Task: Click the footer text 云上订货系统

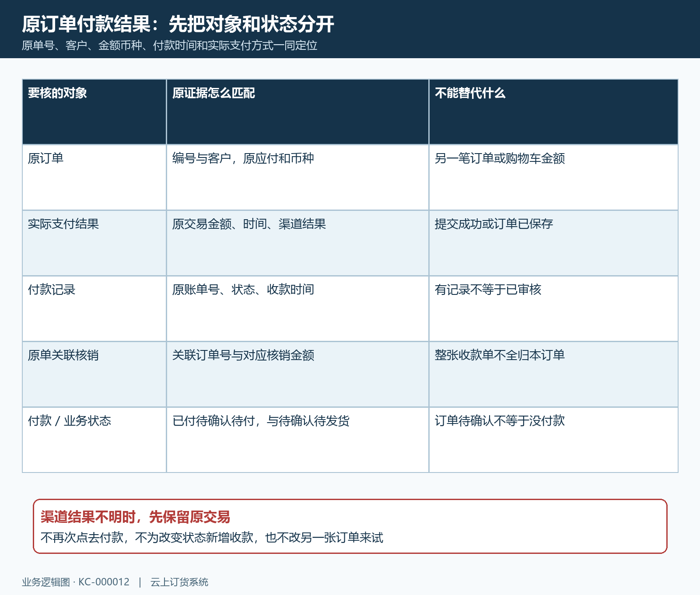Action: pyautogui.click(x=179, y=582)
